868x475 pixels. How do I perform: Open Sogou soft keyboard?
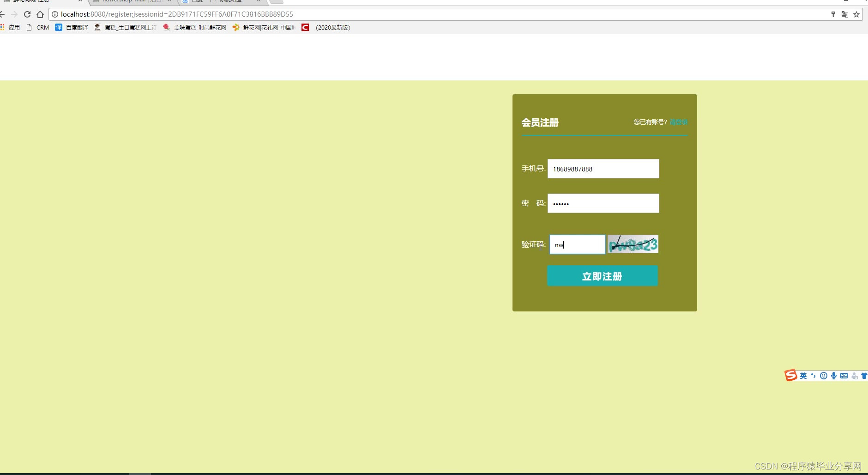[844, 376]
